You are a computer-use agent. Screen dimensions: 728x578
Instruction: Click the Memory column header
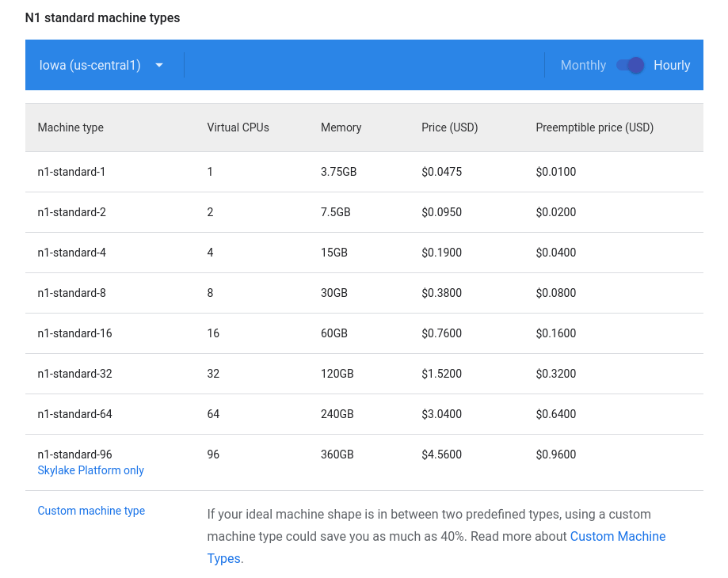(x=341, y=127)
